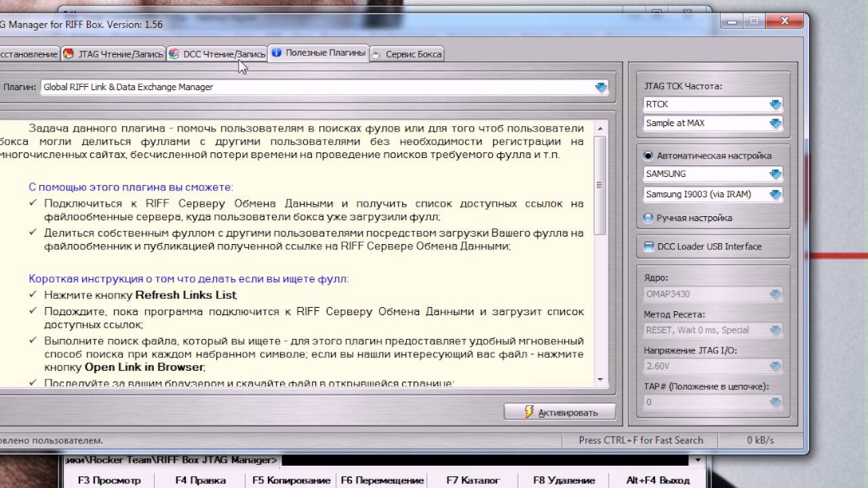The height and width of the screenshot is (488, 868).
Task: Click the Напряжение JTAG I/O label
Action: [690, 350]
